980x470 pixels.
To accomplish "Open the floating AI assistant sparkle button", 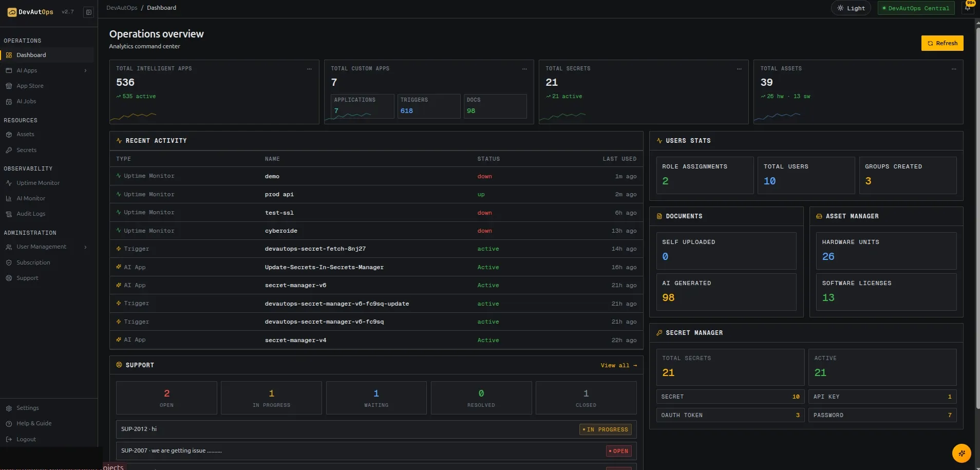I will coord(962,453).
